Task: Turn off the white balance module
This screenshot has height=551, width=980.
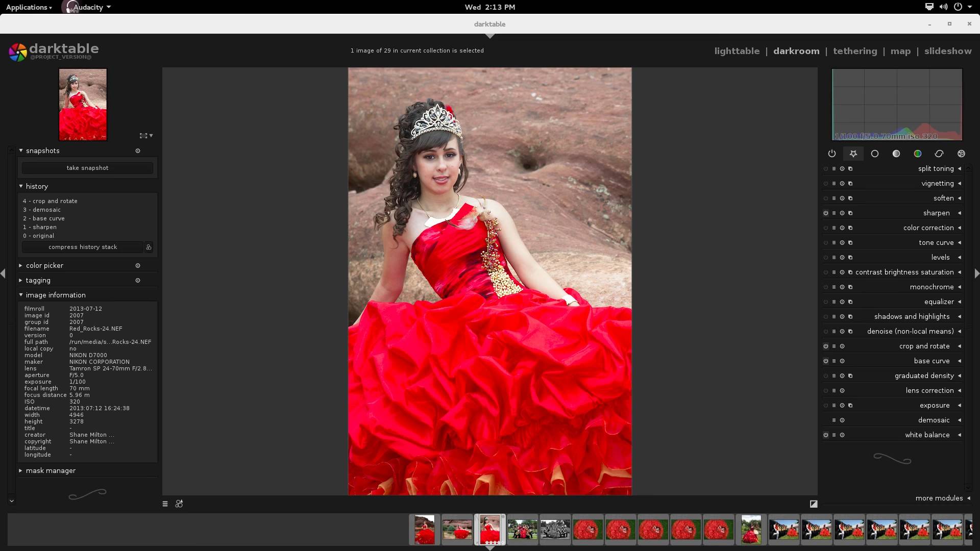Action: click(x=826, y=435)
